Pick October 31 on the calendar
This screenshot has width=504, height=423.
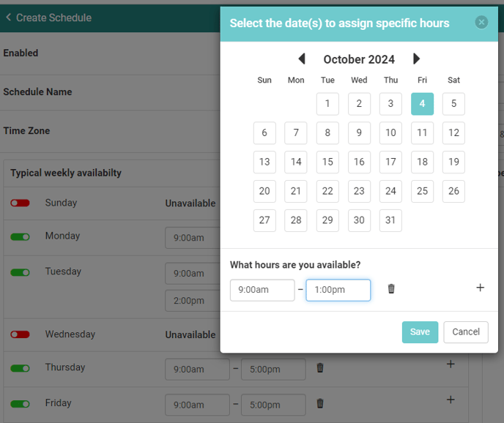[x=390, y=221]
